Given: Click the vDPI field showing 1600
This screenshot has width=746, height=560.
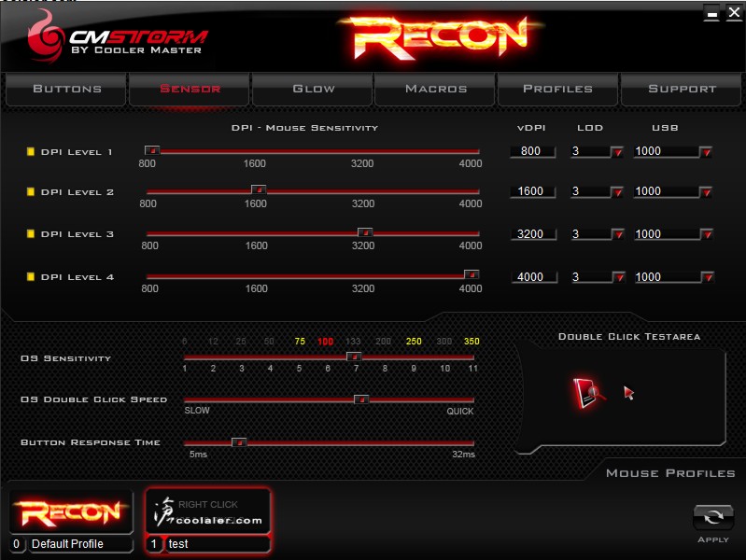Looking at the screenshot, I should [x=532, y=191].
